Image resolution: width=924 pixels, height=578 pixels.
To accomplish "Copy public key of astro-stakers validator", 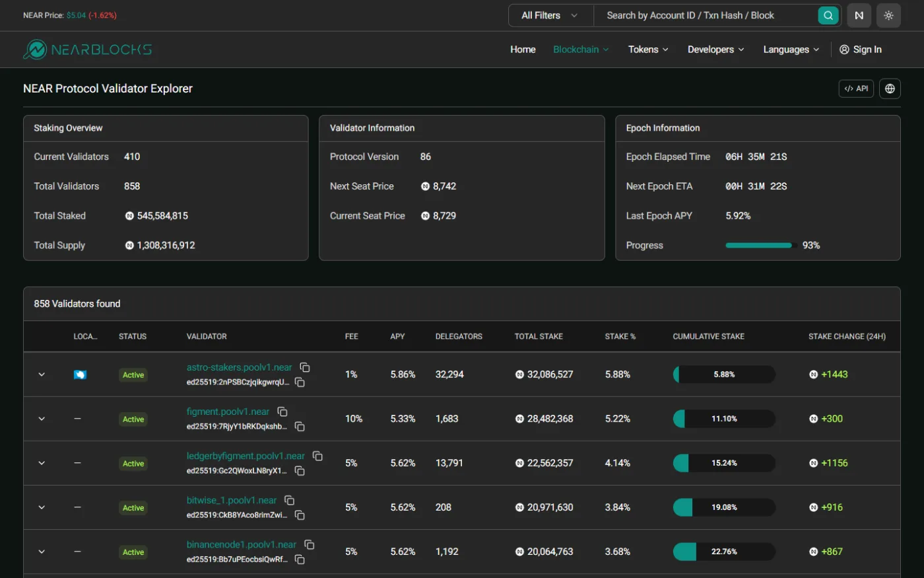I will coord(300,382).
